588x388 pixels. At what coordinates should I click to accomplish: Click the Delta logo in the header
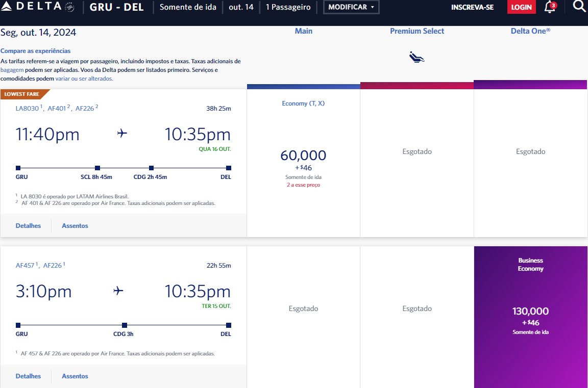[x=37, y=7]
